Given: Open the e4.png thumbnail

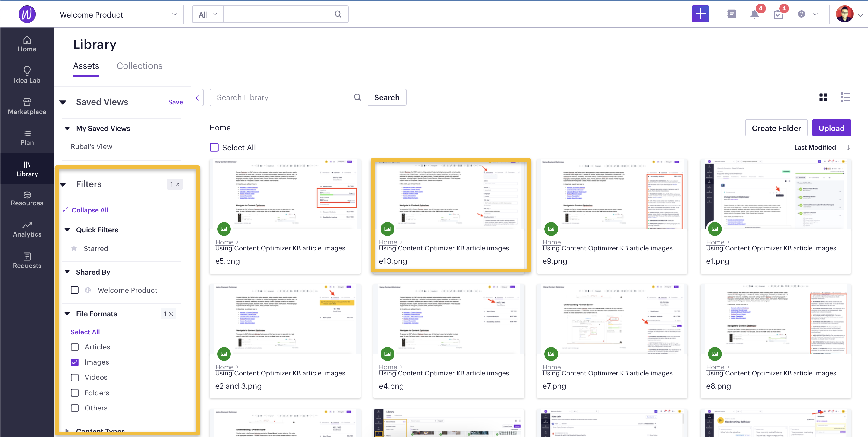Looking at the screenshot, I should [x=448, y=319].
